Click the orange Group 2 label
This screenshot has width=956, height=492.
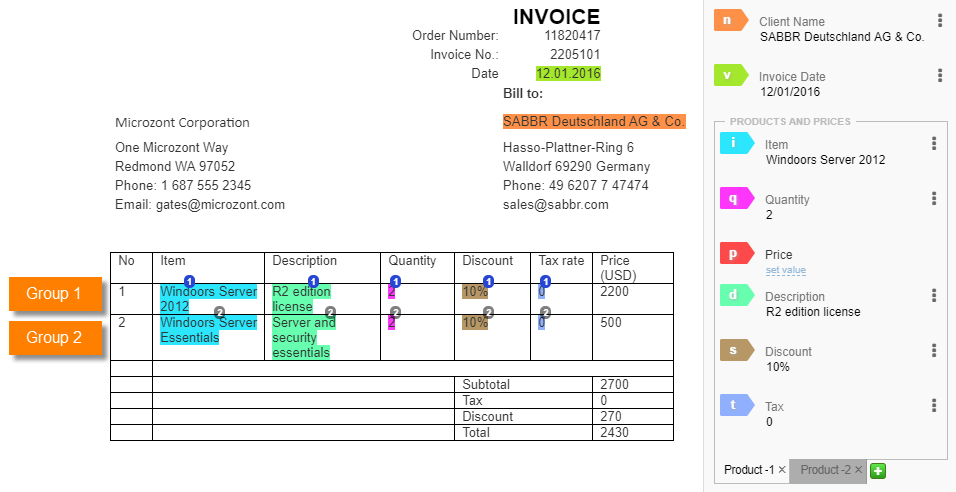55,338
